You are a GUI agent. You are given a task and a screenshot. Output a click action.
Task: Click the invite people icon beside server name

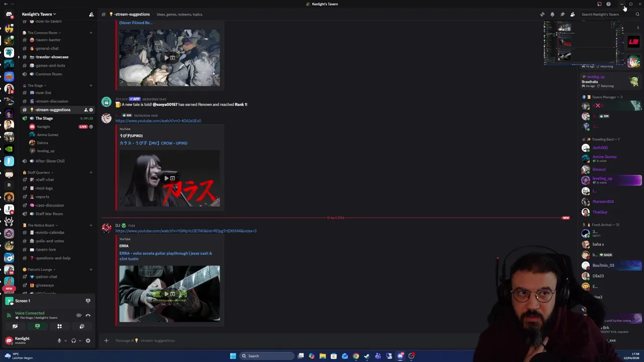91,14
